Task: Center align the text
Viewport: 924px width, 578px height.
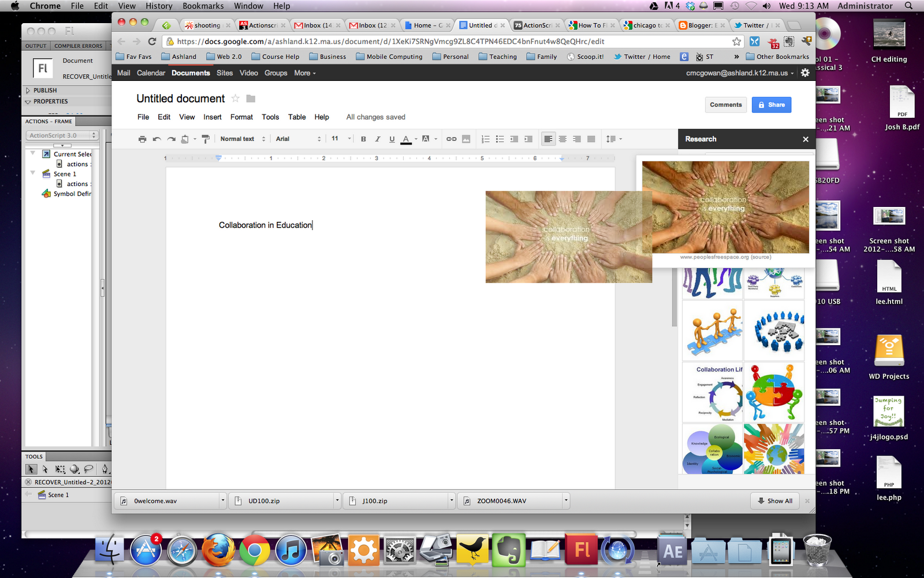Action: [562, 139]
